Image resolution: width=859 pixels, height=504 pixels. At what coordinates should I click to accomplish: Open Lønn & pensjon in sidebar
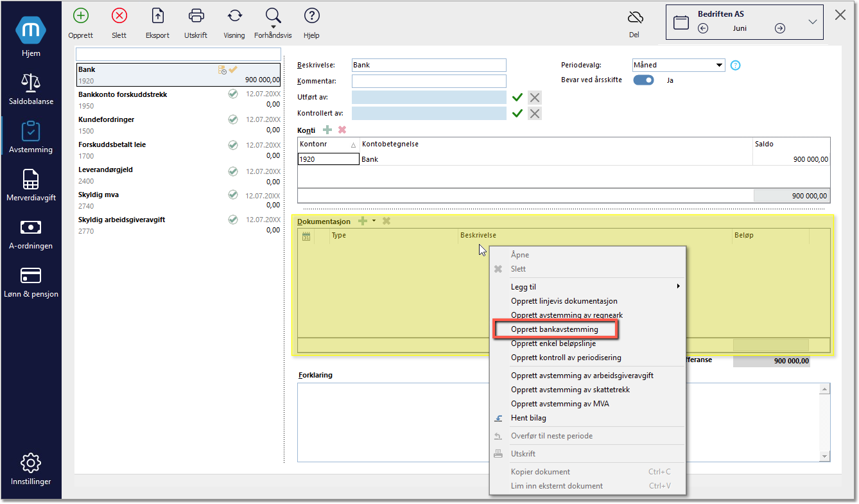[31, 281]
